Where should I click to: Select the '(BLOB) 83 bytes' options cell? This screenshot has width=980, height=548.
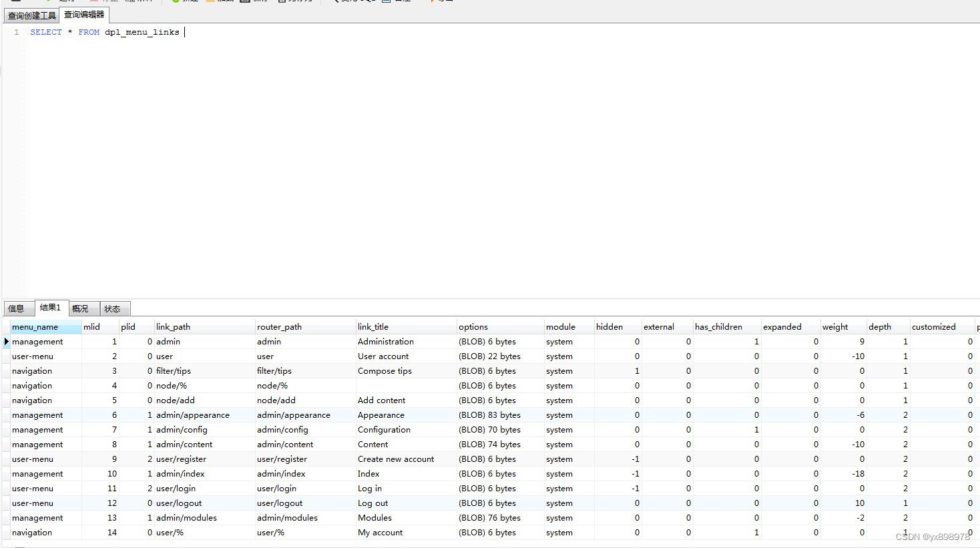pos(501,415)
